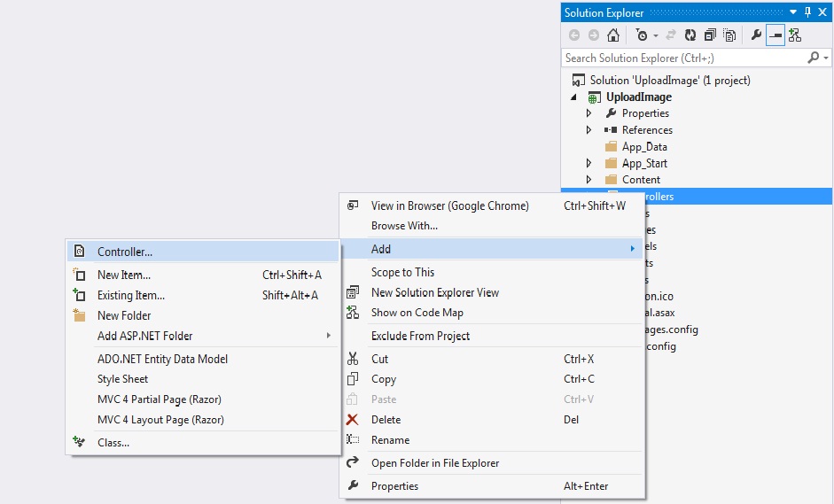Choose Cut from the context menu
This screenshot has height=504, width=834.
pyautogui.click(x=492, y=359)
